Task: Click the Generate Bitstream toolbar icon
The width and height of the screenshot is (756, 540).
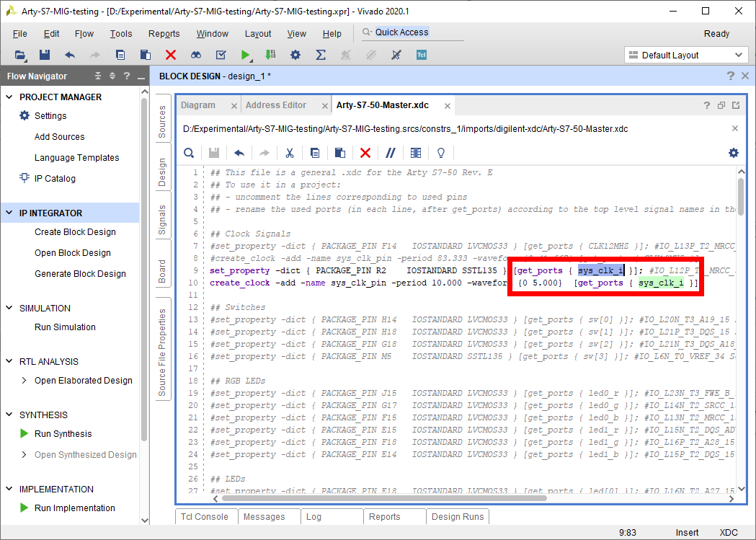Action: pos(270,55)
